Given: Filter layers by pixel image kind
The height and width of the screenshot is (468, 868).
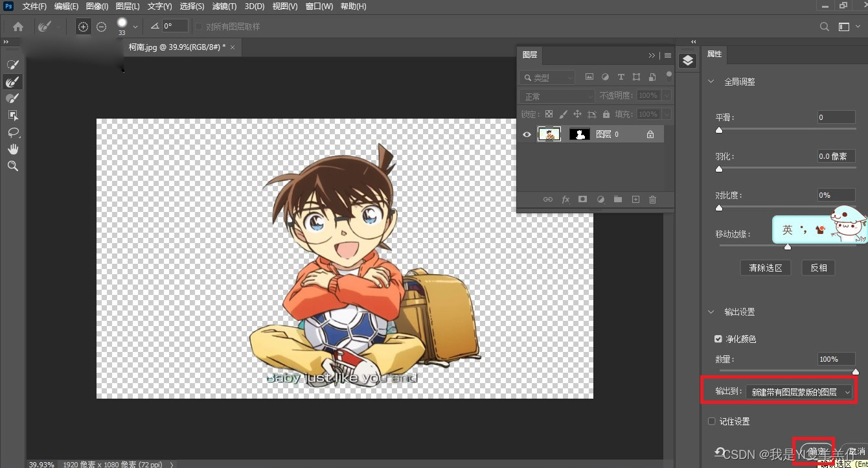Looking at the screenshot, I should [589, 76].
